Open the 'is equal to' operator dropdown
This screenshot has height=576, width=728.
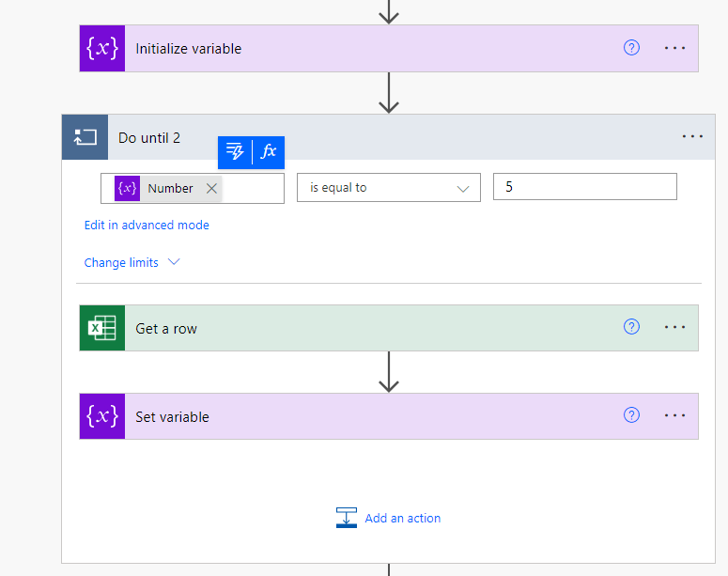click(389, 188)
